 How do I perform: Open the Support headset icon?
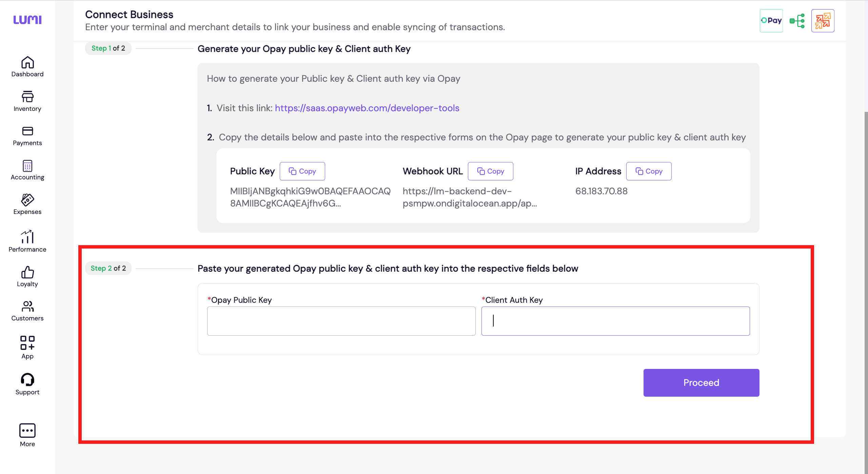[x=27, y=380]
